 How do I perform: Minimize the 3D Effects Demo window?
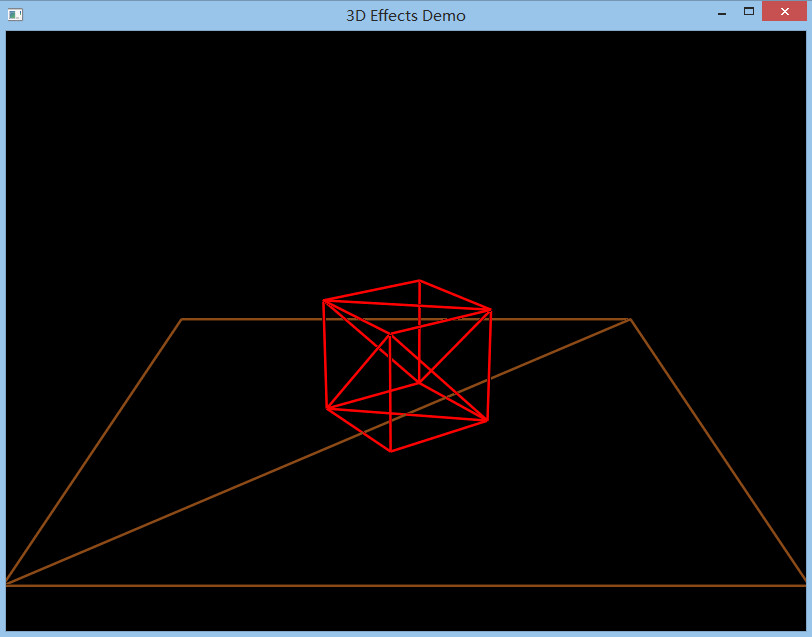pyautogui.click(x=722, y=12)
